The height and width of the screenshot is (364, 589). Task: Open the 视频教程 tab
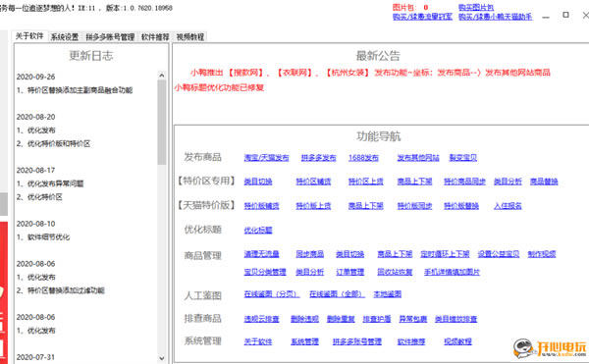tap(190, 36)
